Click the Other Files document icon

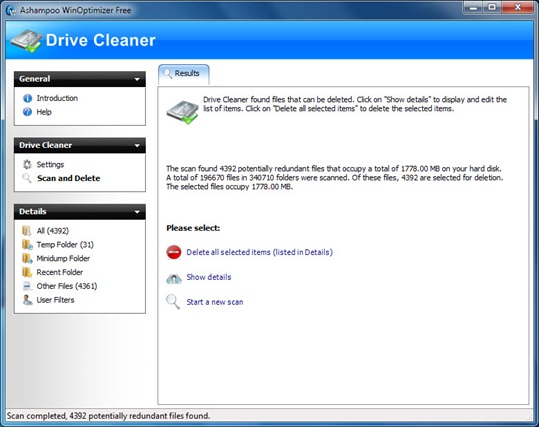(x=28, y=286)
